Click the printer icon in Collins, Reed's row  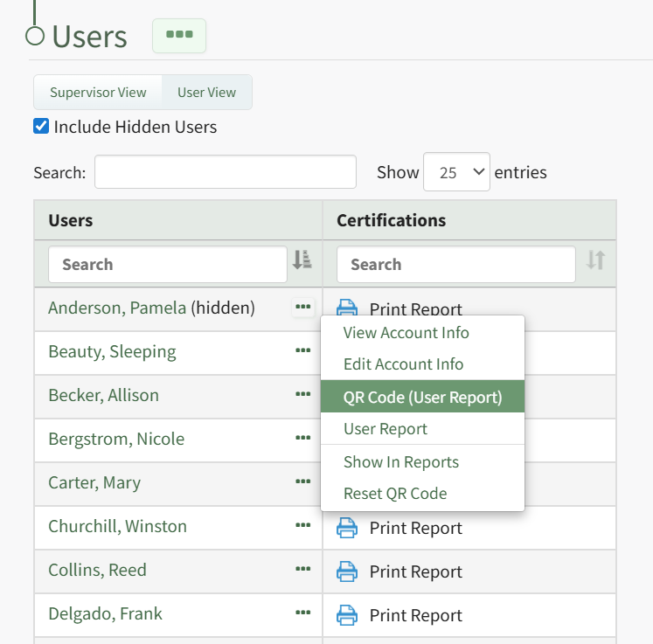(x=347, y=571)
